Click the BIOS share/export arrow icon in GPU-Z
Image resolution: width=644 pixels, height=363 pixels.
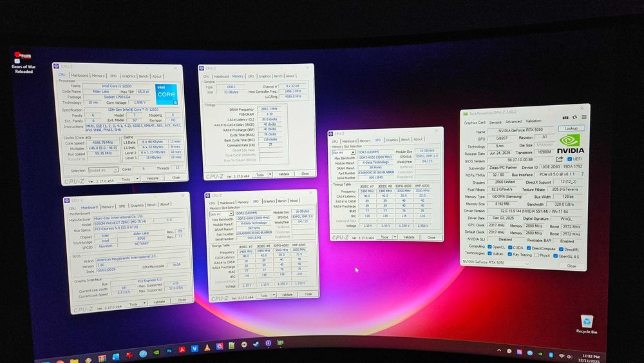[x=560, y=159]
